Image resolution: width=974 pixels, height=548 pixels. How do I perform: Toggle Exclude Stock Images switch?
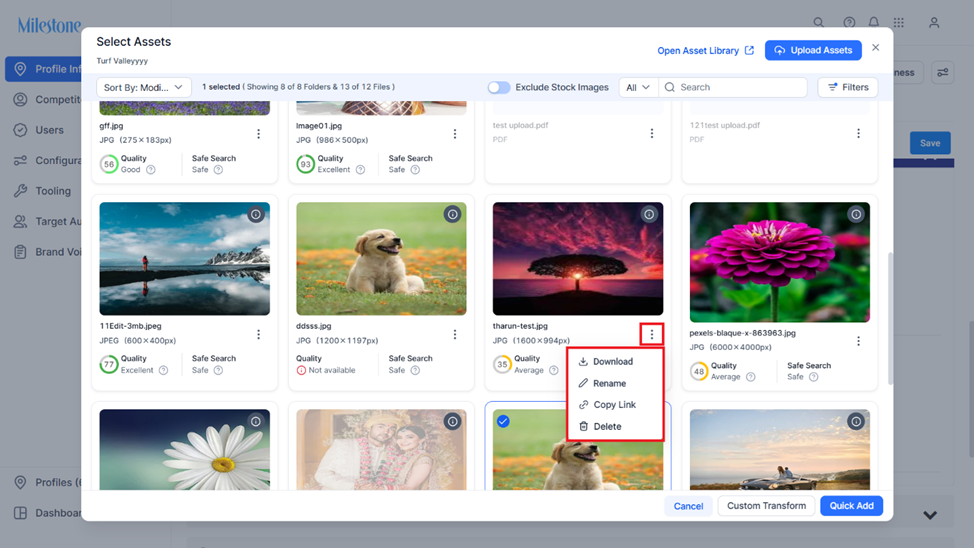(498, 88)
